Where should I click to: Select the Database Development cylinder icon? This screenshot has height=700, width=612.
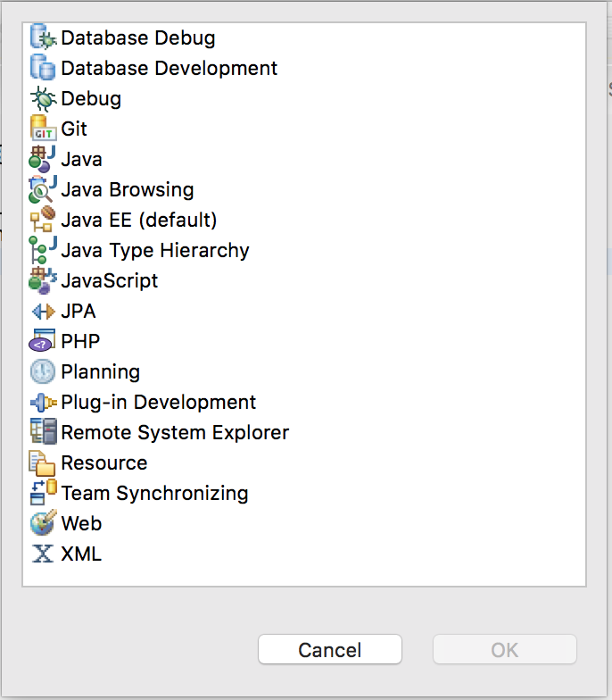click(43, 68)
